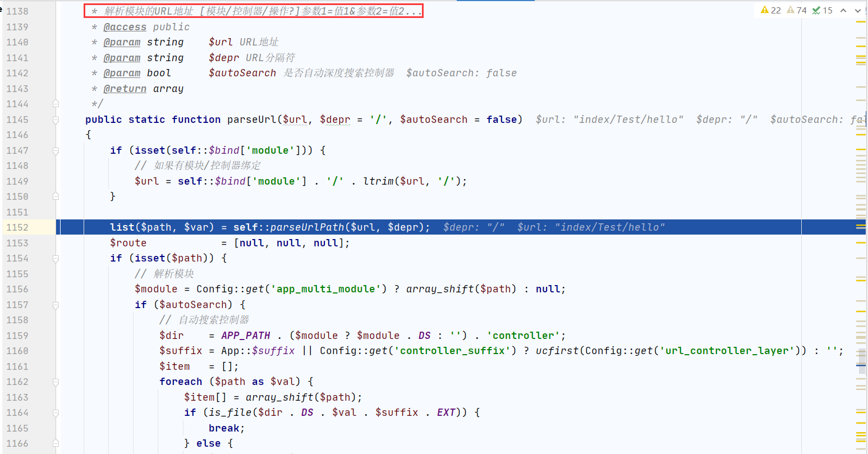
Task: Collapse the isset bind module block at 1147
Action: (x=56, y=150)
